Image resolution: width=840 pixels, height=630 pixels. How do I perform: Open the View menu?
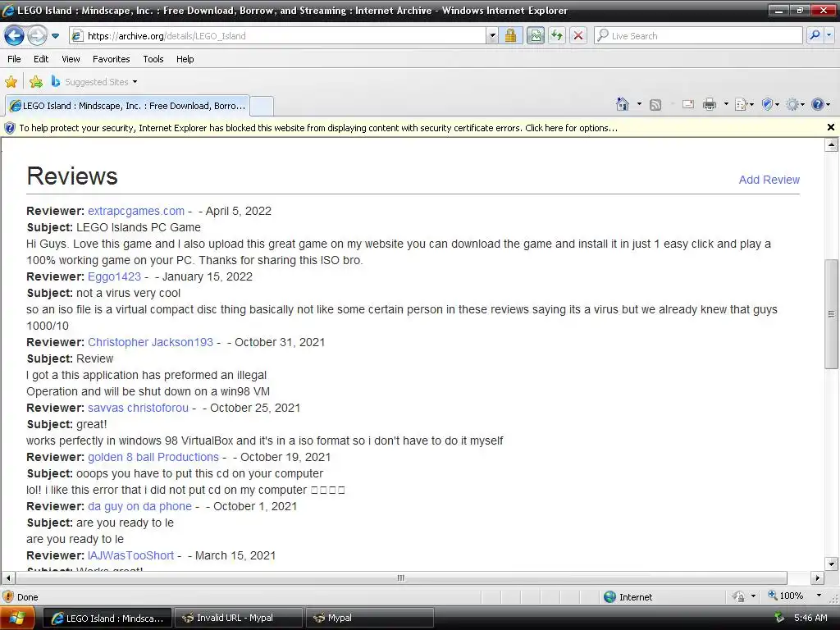coord(71,59)
